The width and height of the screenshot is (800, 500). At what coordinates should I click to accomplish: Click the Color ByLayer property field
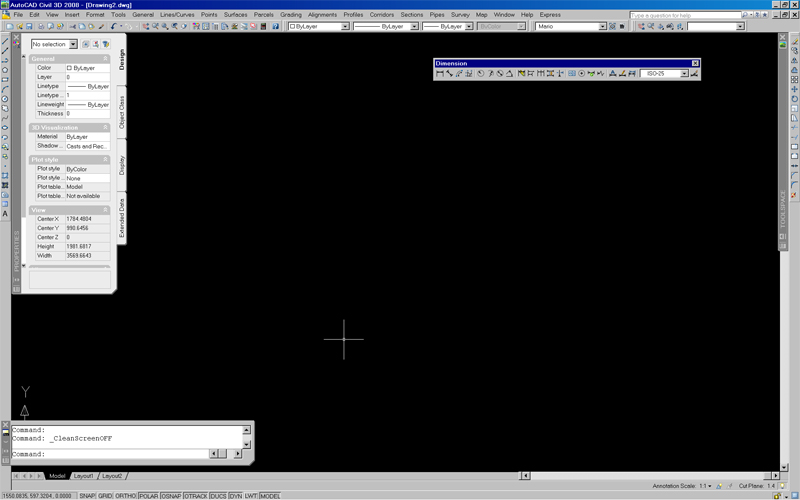[x=87, y=68]
